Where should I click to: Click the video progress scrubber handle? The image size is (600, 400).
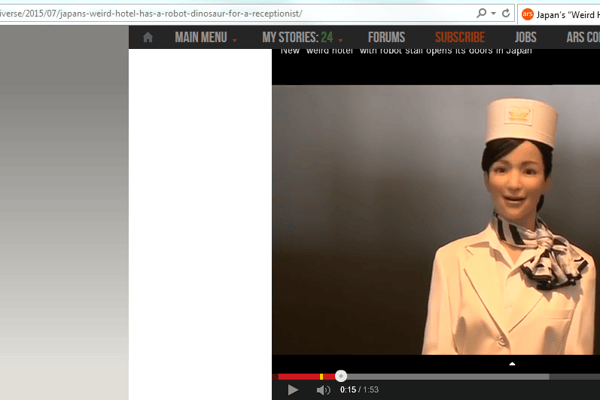(341, 376)
